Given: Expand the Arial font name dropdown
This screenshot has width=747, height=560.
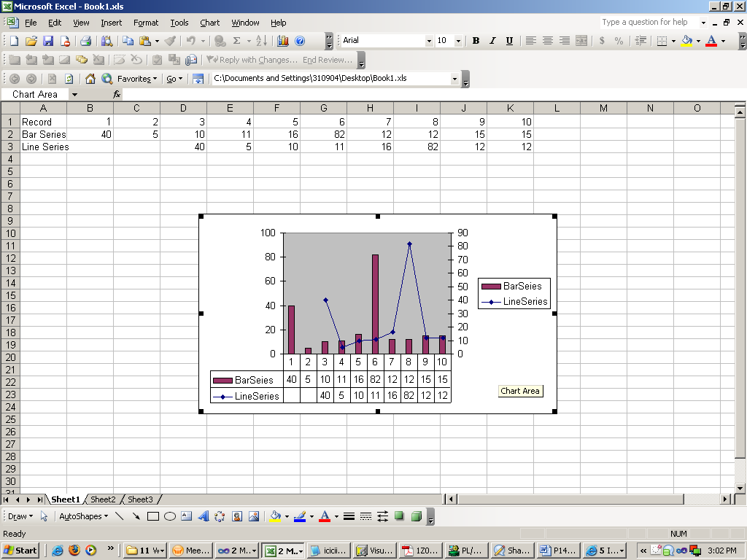Looking at the screenshot, I should coord(429,41).
